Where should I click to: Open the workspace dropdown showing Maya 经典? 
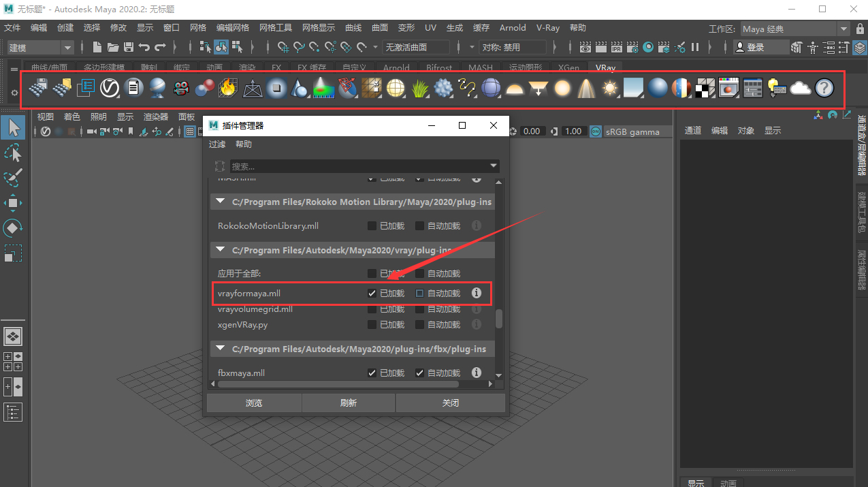click(x=794, y=29)
